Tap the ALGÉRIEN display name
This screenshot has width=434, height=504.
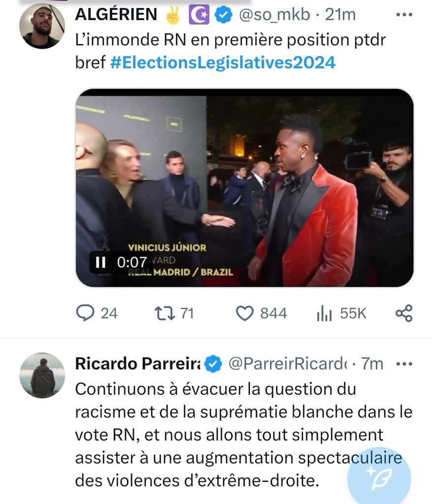pos(116,15)
